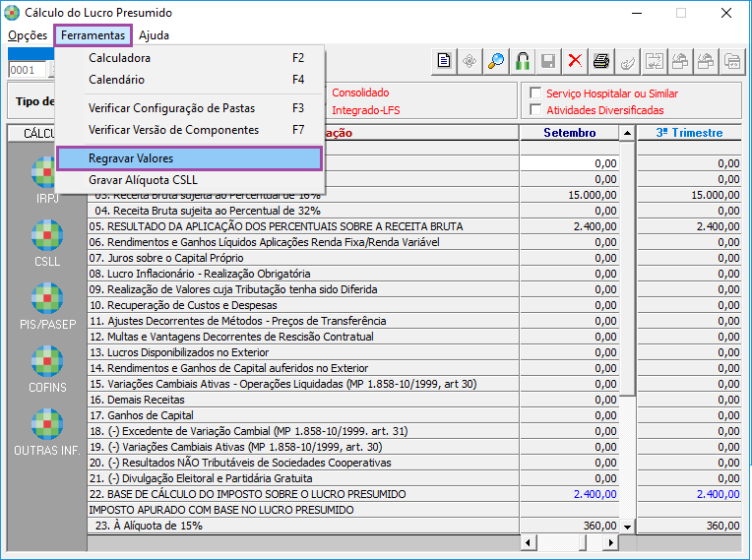The width and height of the screenshot is (752, 560).
Task: Click the grayed stacked folders toolbar icon
Action: [x=732, y=61]
